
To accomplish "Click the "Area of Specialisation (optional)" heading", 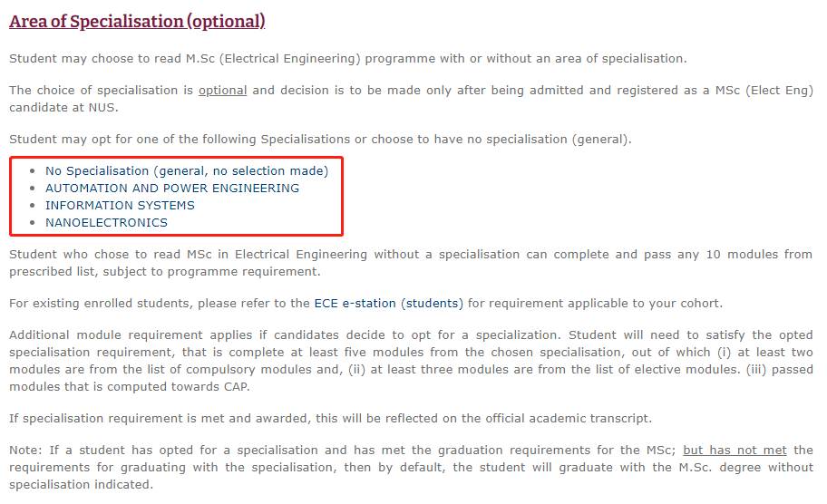I will click(137, 21).
